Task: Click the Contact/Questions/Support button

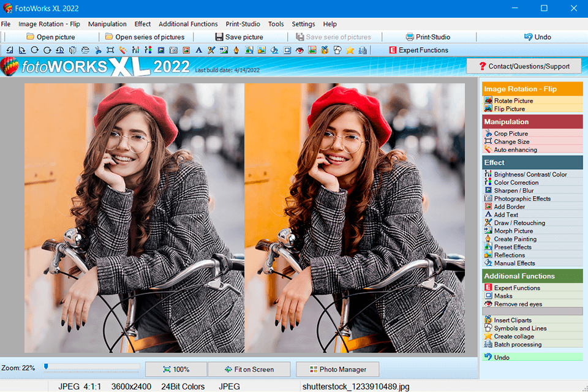Action: [524, 66]
